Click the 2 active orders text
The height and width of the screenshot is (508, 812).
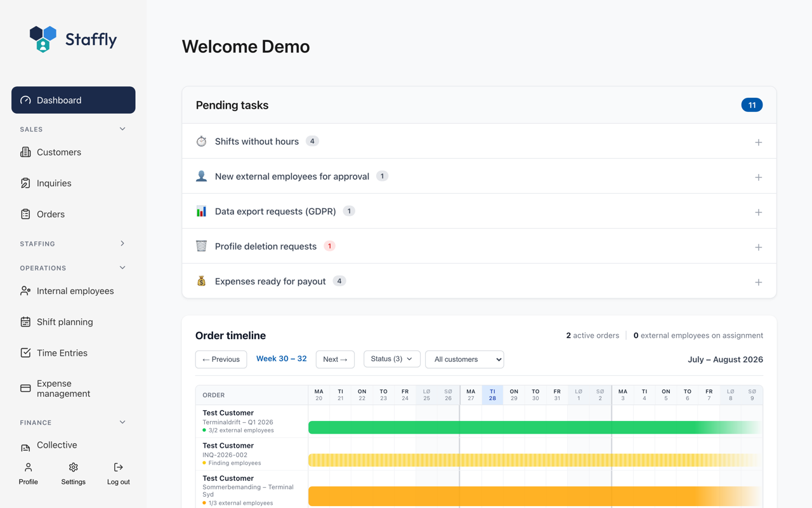tap(593, 335)
